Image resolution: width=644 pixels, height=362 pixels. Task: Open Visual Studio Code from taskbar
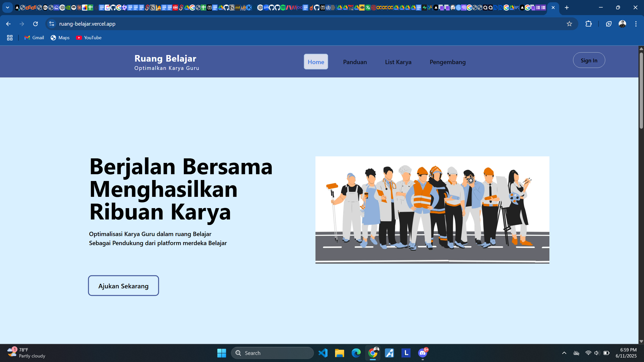click(x=323, y=353)
